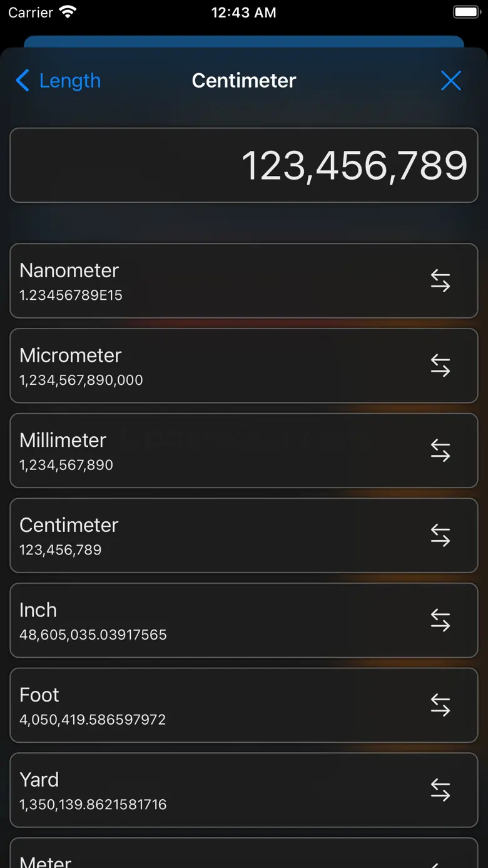Viewport: 488px width, 868px height.
Task: Tap the back chevron next to Length
Action: [x=22, y=81]
